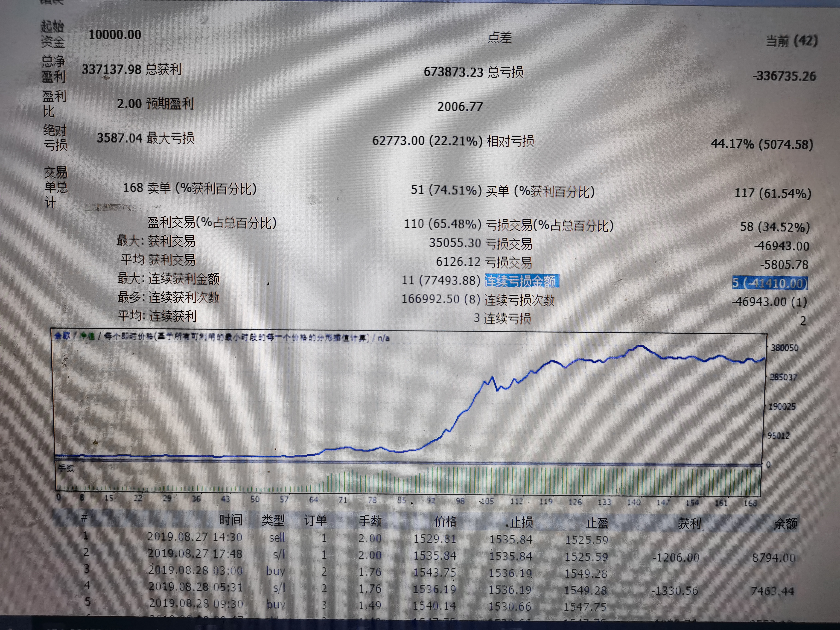
Task: Click balance value 7463.44
Action: (x=772, y=591)
